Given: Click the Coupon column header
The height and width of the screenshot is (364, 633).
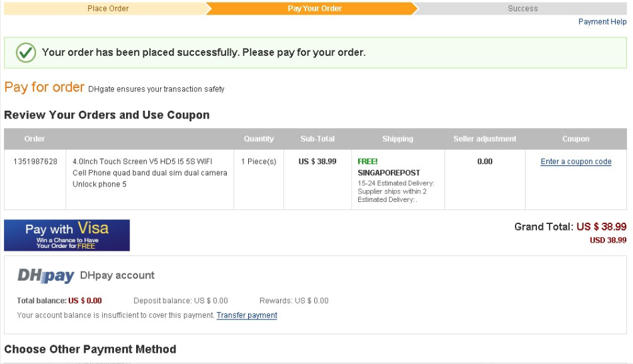Looking at the screenshot, I should point(576,139).
